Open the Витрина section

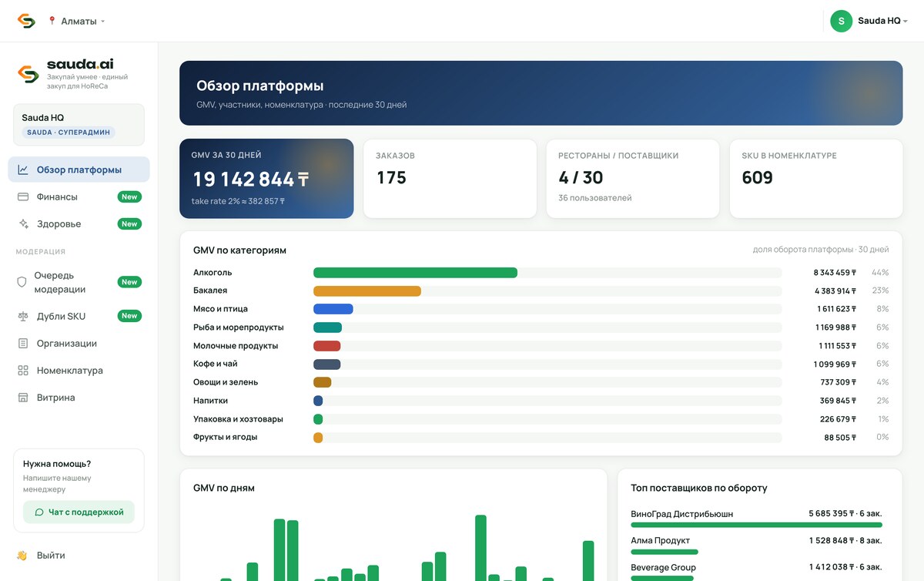coord(79,398)
